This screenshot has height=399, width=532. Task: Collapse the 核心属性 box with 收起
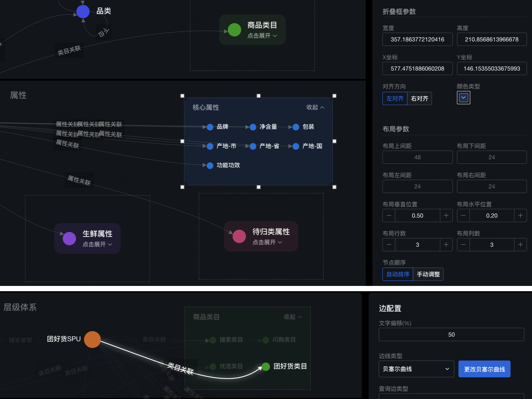tap(315, 107)
